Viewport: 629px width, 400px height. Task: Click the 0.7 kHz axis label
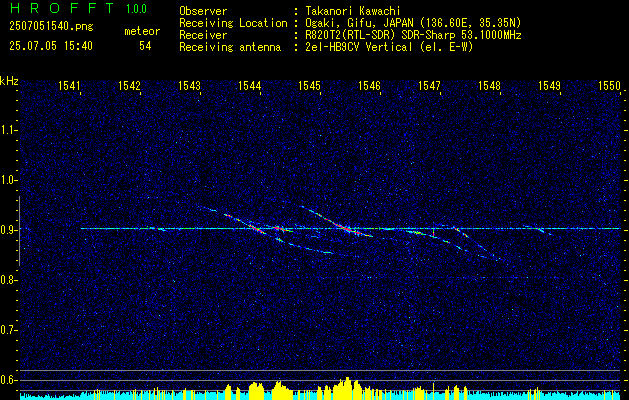(x=8, y=330)
